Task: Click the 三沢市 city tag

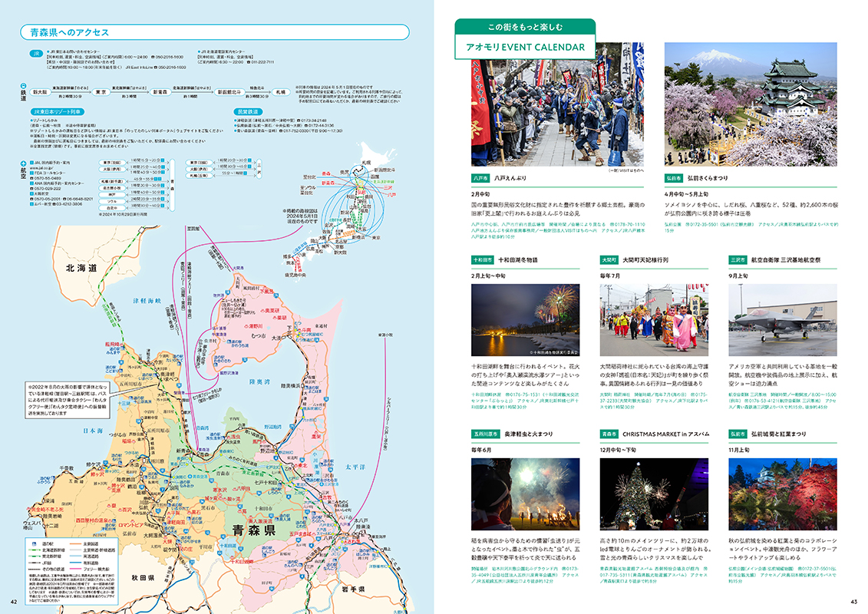Action: [x=738, y=259]
